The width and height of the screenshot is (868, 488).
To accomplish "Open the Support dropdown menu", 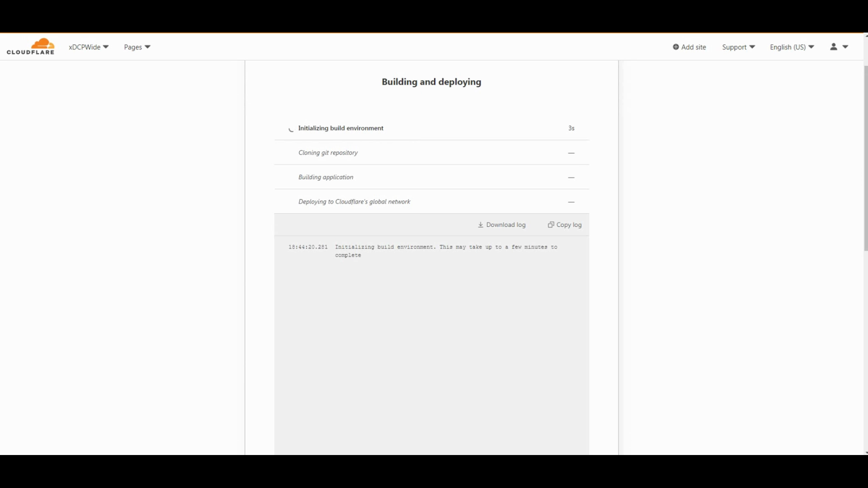I will click(738, 47).
